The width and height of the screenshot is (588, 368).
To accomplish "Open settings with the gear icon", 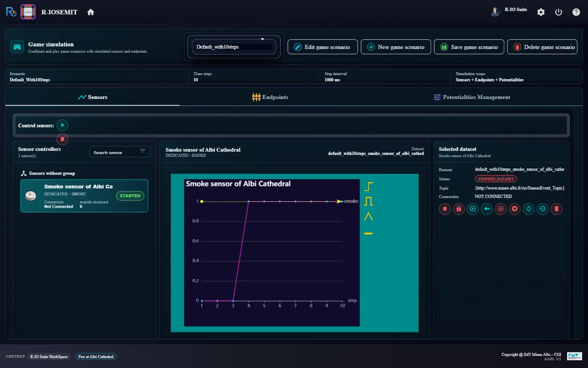I will point(541,12).
